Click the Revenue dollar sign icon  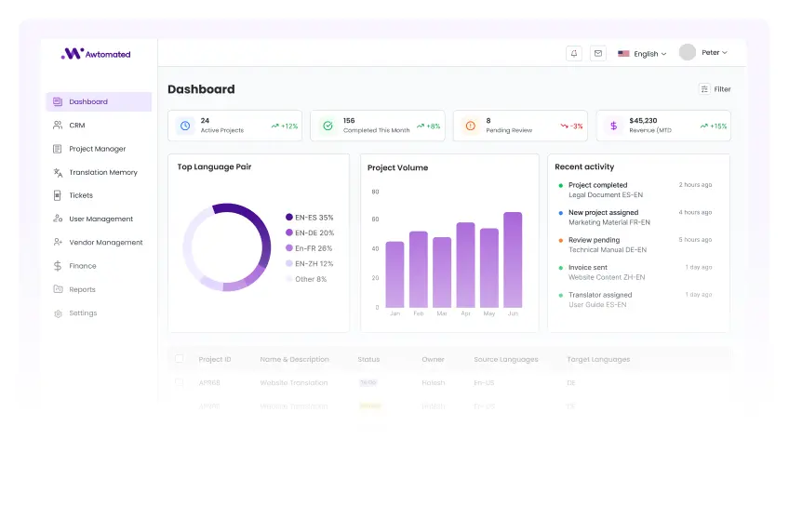click(613, 126)
